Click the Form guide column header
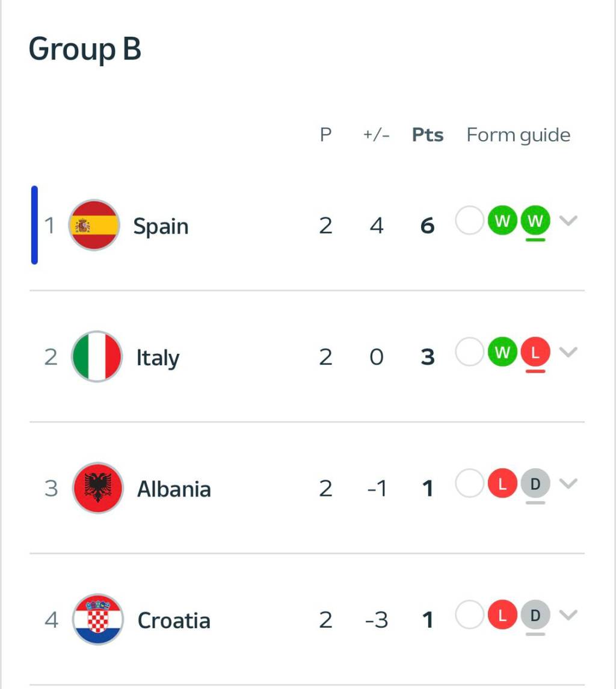Image resolution: width=616 pixels, height=689 pixels. (x=518, y=135)
